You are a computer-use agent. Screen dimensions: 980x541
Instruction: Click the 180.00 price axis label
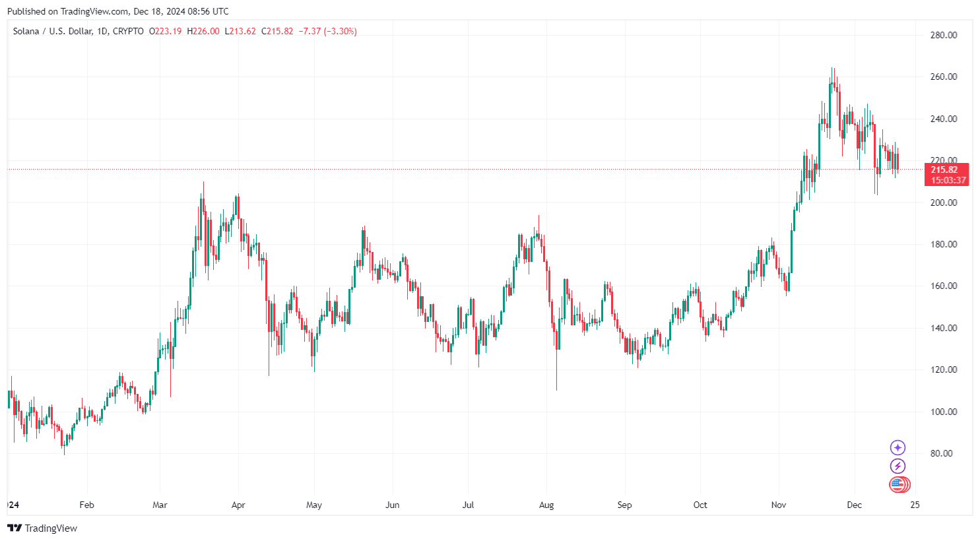click(x=944, y=244)
